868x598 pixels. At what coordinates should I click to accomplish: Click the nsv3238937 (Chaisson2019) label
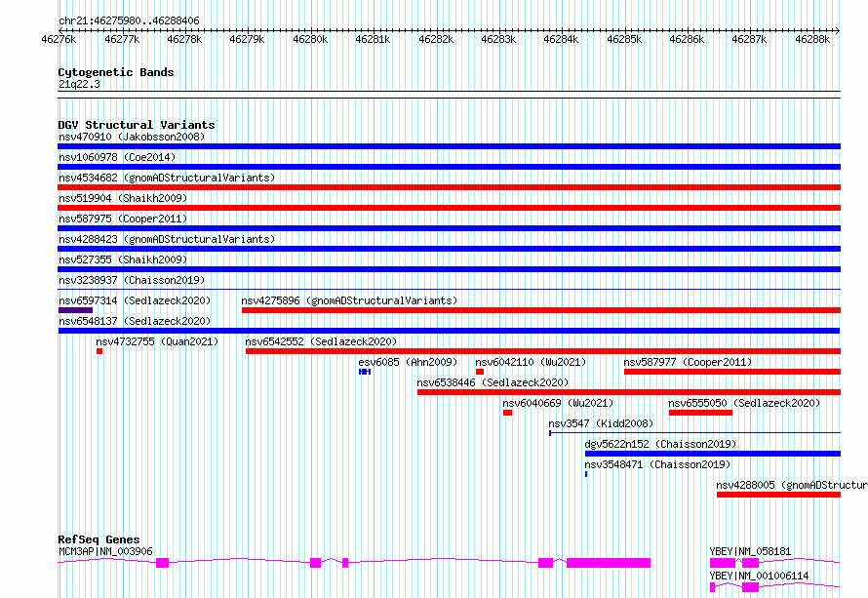click(x=132, y=280)
